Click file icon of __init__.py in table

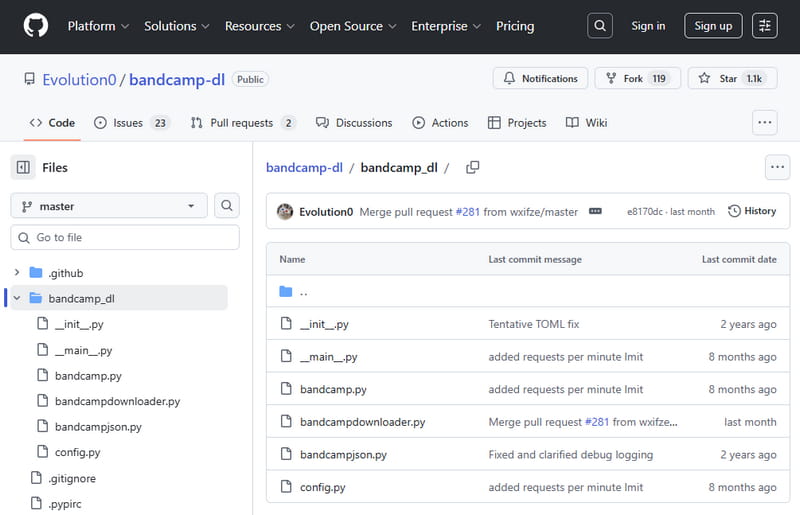click(286, 324)
